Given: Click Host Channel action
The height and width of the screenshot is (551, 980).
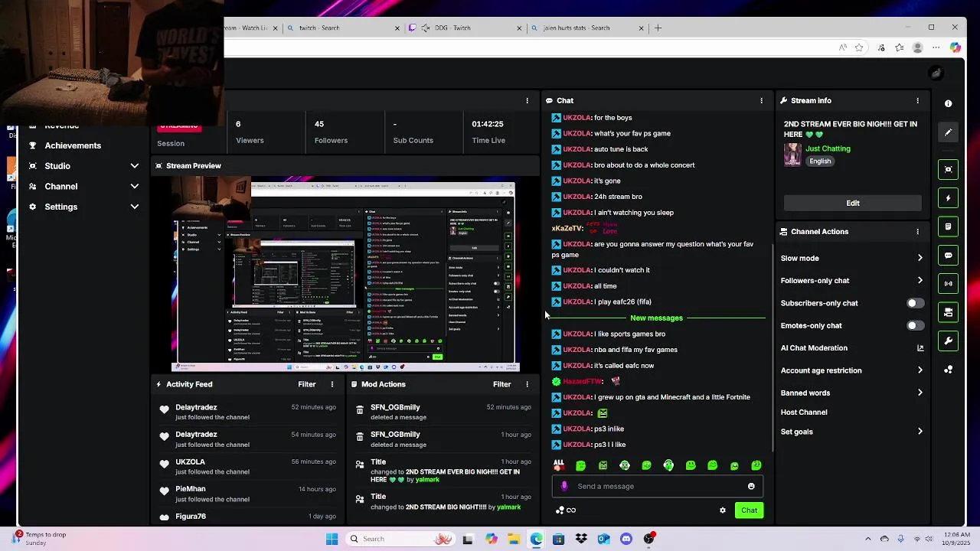Looking at the screenshot, I should 804,412.
